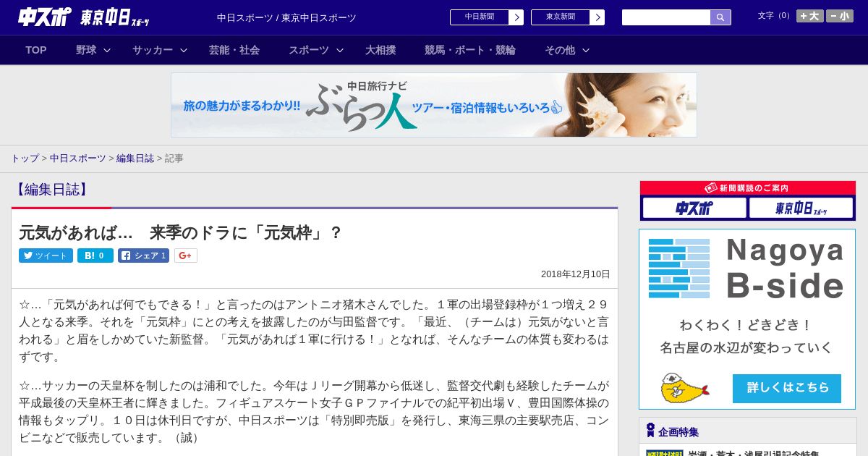Decrease font size with －小 button
Viewport: 868px width, 456px height.
coord(840,16)
